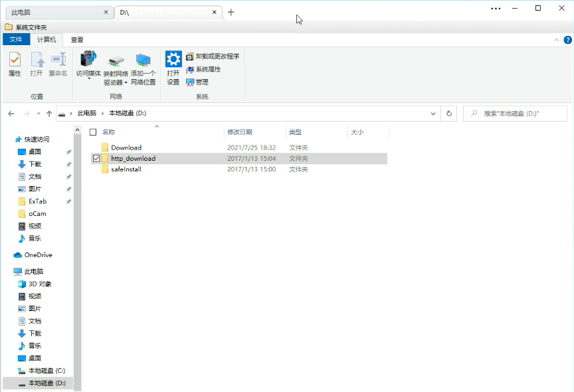The image size is (574, 392).
Task: Click the blue help question mark icon
Action: tap(567, 40)
